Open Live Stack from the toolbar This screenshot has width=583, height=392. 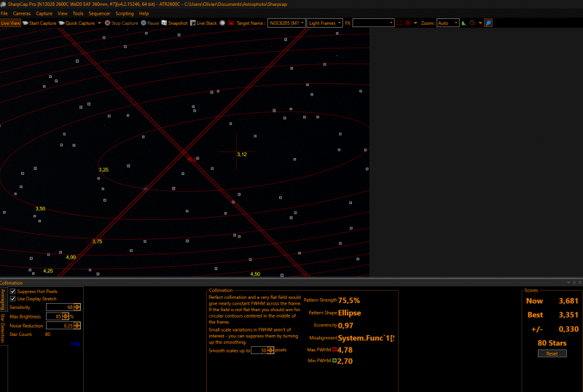tap(203, 23)
